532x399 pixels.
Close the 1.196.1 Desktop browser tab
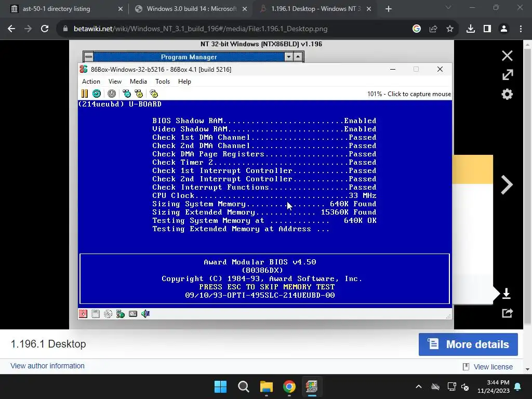[x=369, y=9]
